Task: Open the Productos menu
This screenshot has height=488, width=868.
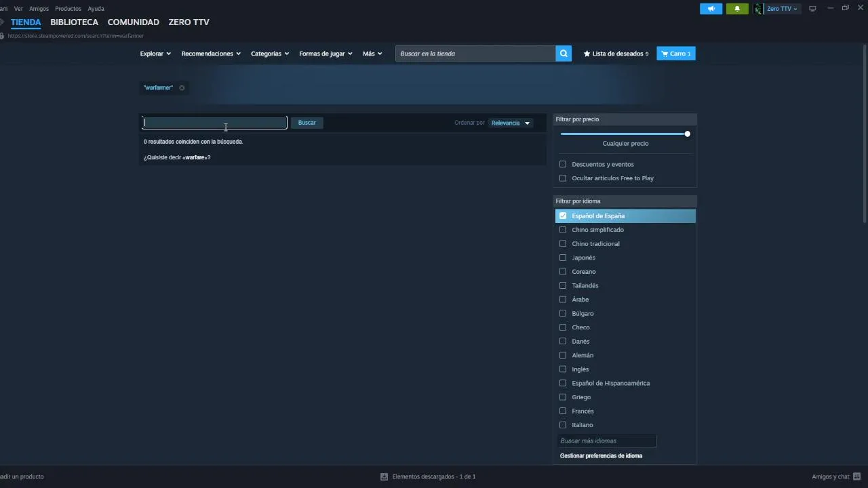Action: coord(68,9)
